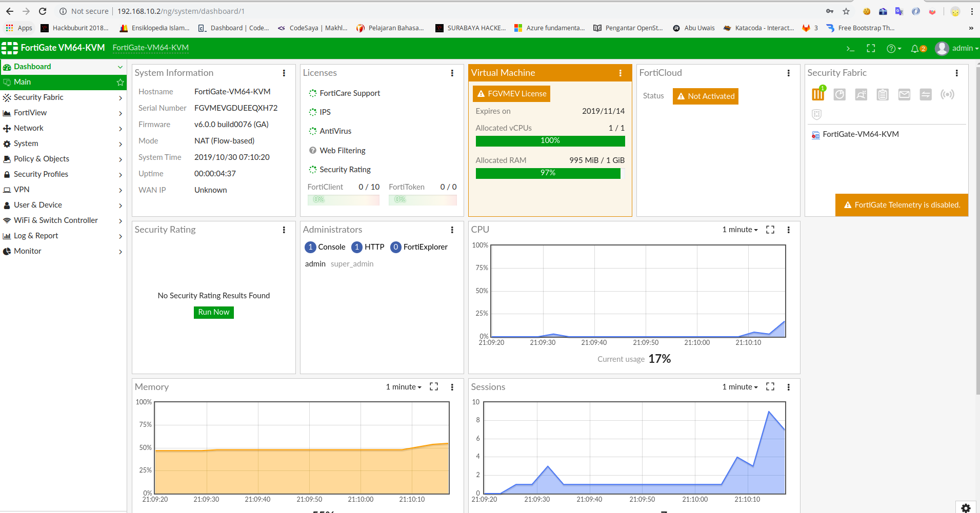980x513 pixels.
Task: Open CPU widget options menu
Action: pyautogui.click(x=789, y=230)
